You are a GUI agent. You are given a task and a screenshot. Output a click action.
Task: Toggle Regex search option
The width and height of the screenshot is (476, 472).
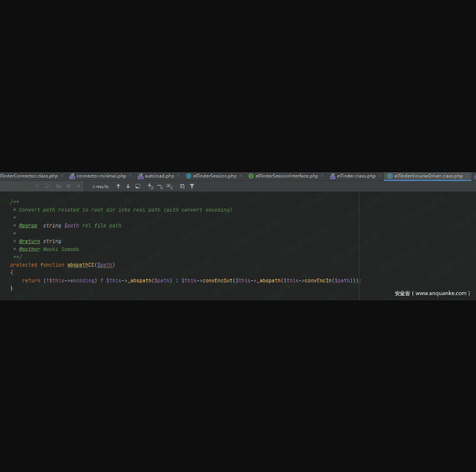point(78,186)
